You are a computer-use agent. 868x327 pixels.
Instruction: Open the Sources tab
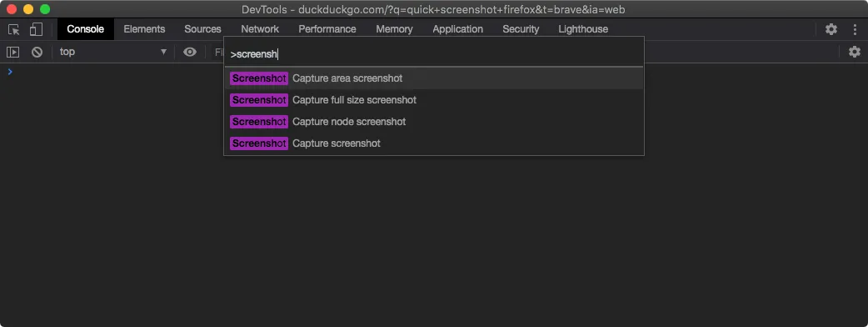point(202,29)
